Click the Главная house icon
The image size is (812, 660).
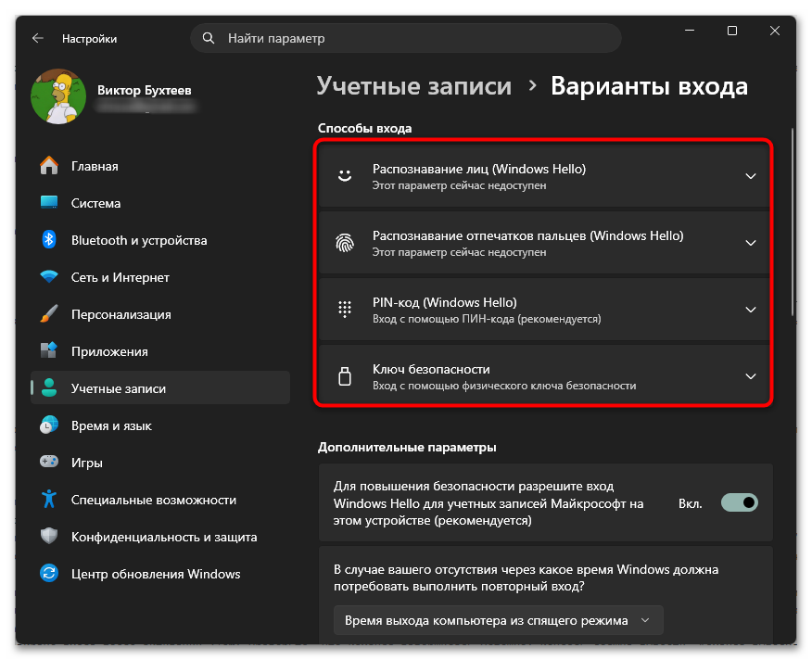(x=49, y=166)
